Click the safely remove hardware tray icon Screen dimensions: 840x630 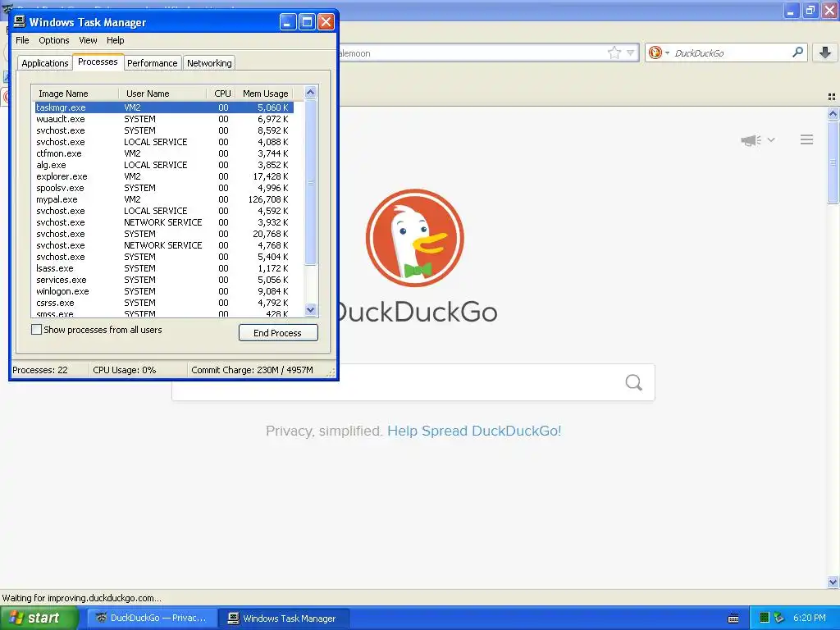pos(779,618)
